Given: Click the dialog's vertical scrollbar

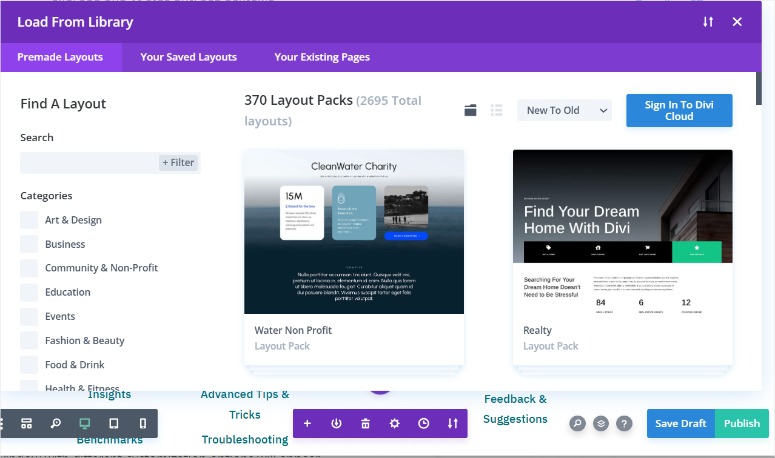Looking at the screenshot, I should click(759, 88).
